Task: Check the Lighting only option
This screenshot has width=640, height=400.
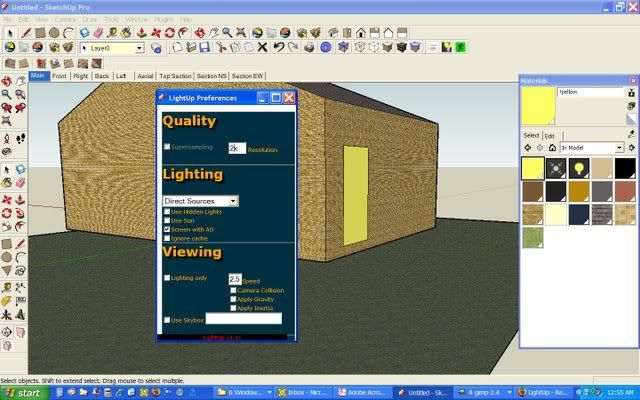Action: (167, 278)
